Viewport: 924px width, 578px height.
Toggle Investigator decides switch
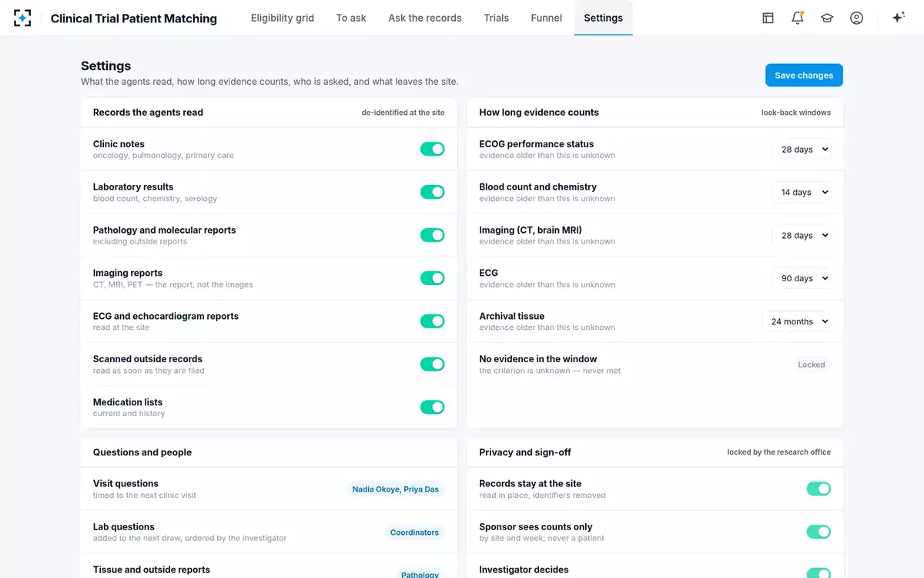(x=819, y=573)
